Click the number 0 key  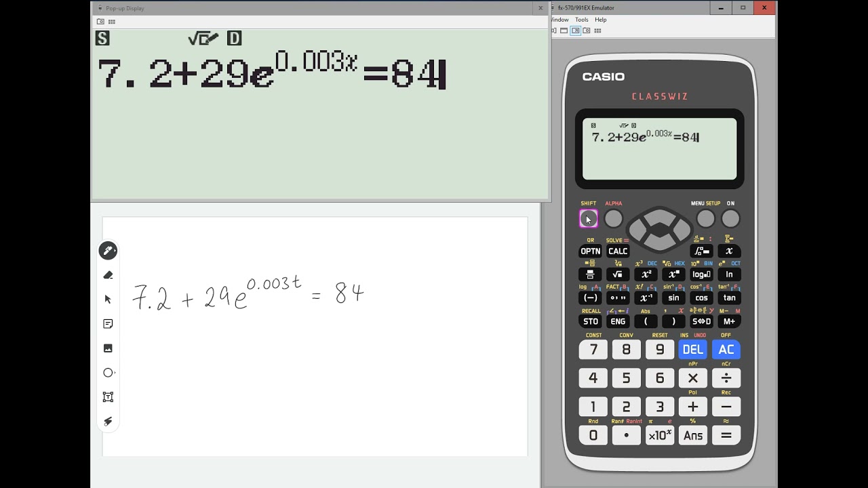593,436
